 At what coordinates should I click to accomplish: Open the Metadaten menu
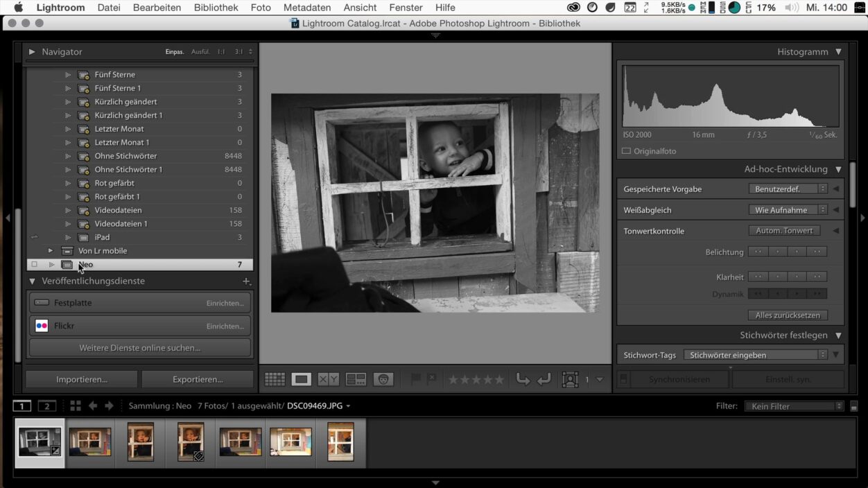(307, 8)
